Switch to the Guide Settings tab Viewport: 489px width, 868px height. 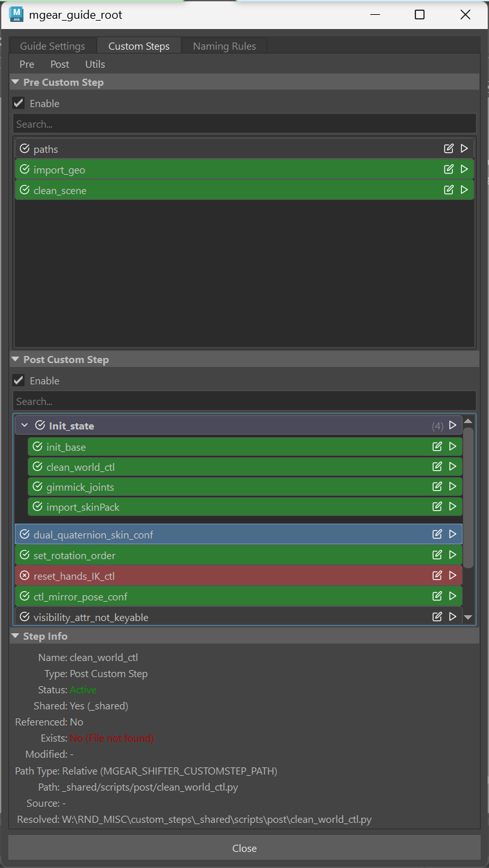tap(52, 46)
